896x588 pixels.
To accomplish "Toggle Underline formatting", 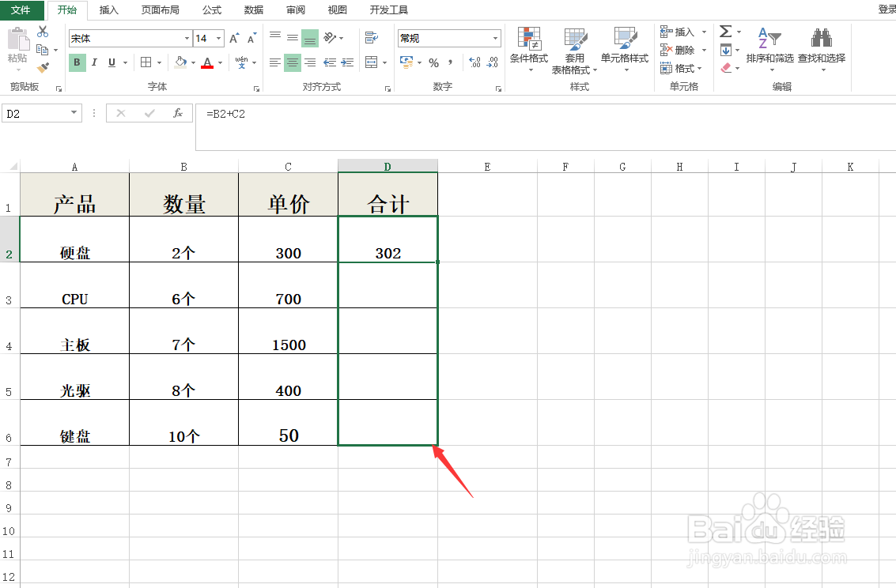I will [112, 62].
